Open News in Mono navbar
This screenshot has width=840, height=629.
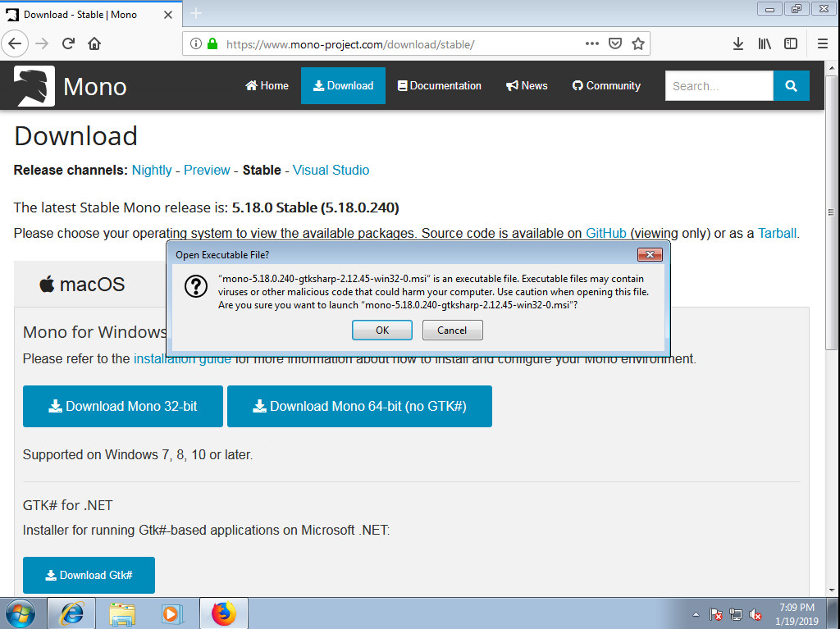527,86
